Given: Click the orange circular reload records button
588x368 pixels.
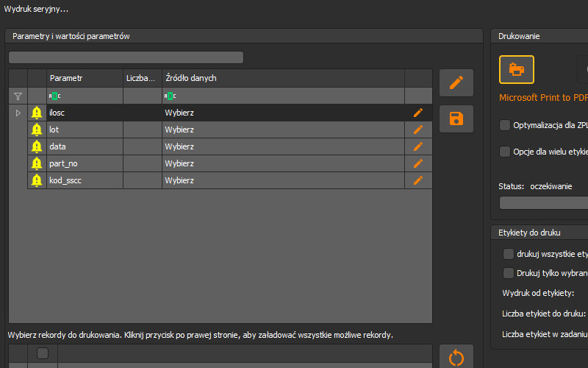Looking at the screenshot, I should [x=456, y=357].
